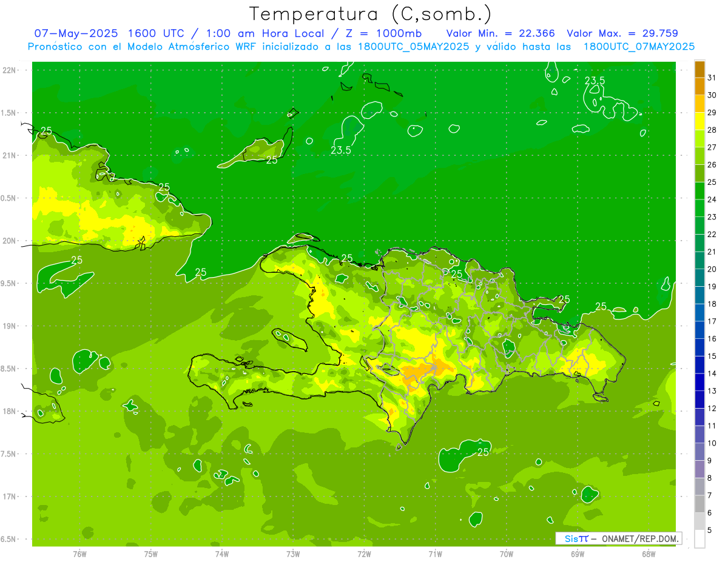Click the '74W' longitude axis label
The height and width of the screenshot is (562, 728).
pyautogui.click(x=222, y=554)
